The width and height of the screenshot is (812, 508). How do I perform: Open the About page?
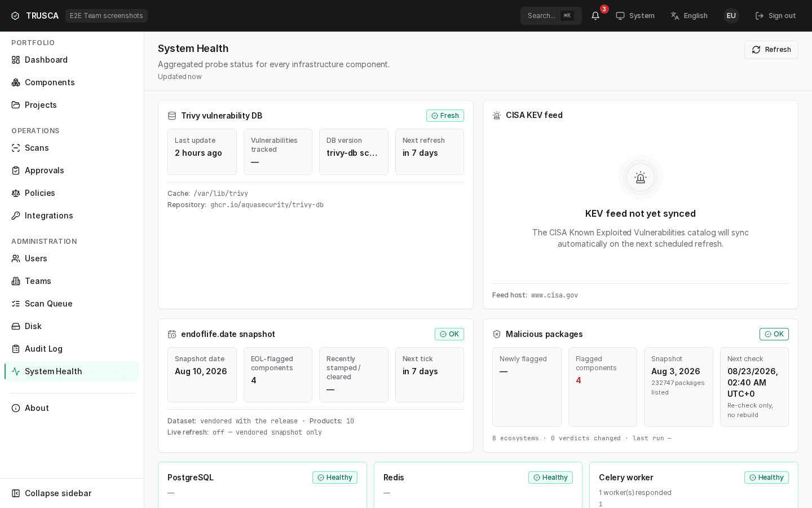tap(72, 408)
